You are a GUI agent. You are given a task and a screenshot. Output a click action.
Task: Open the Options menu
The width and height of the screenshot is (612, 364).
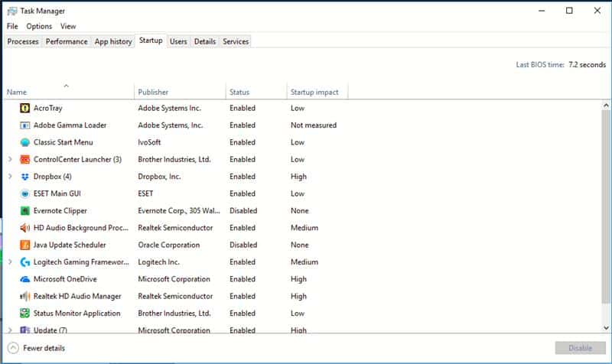tap(39, 26)
